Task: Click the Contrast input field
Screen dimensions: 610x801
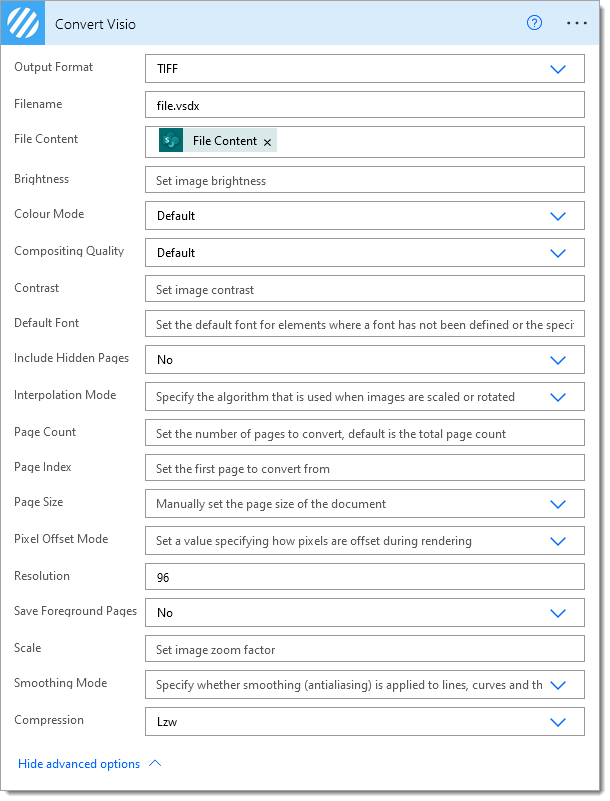Action: pos(365,289)
